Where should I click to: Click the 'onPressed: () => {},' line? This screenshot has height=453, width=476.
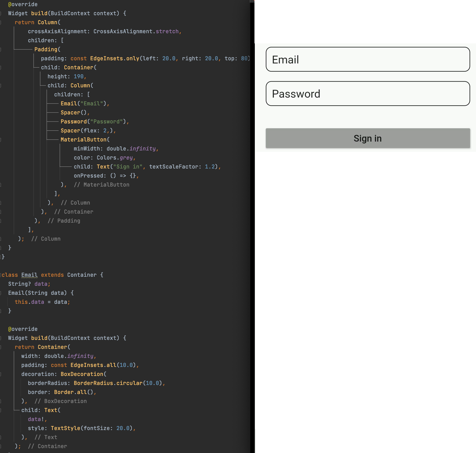106,175
